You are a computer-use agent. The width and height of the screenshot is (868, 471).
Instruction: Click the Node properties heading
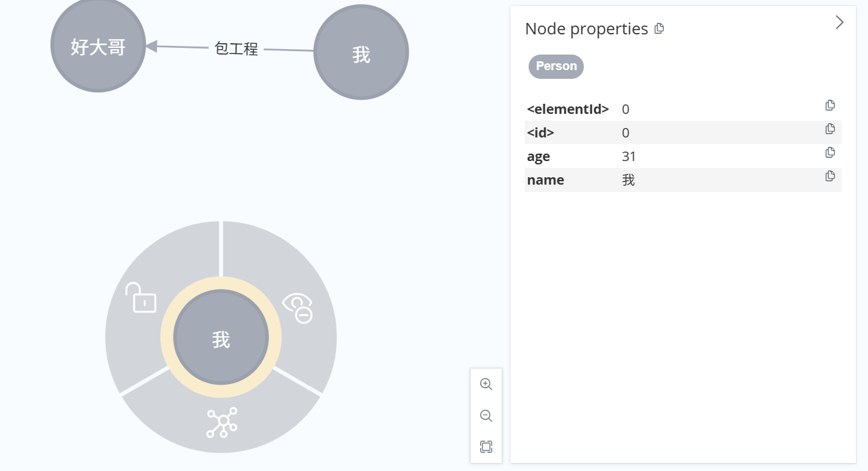click(586, 28)
